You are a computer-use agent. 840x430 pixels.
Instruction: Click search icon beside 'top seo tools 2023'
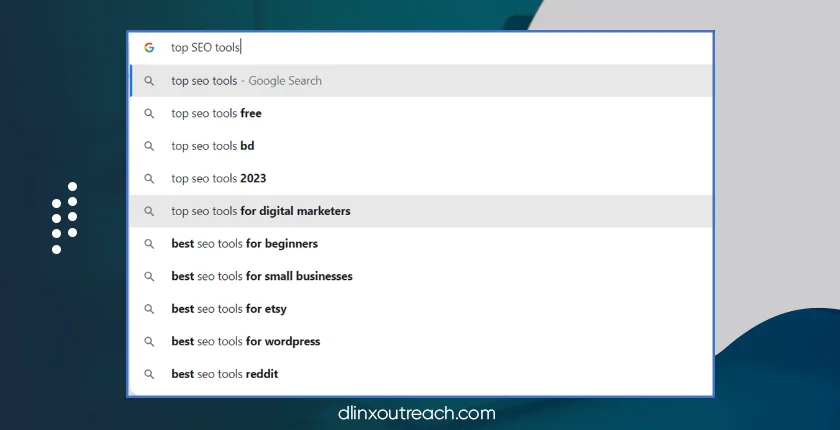point(149,179)
